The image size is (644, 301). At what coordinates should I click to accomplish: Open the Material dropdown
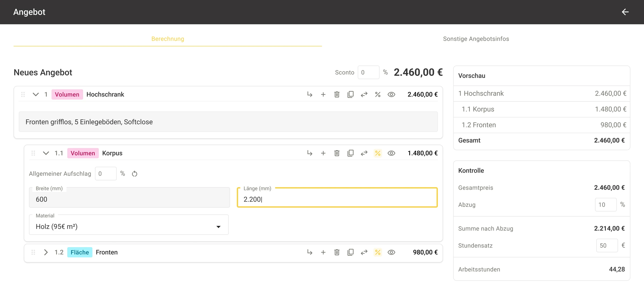129,225
